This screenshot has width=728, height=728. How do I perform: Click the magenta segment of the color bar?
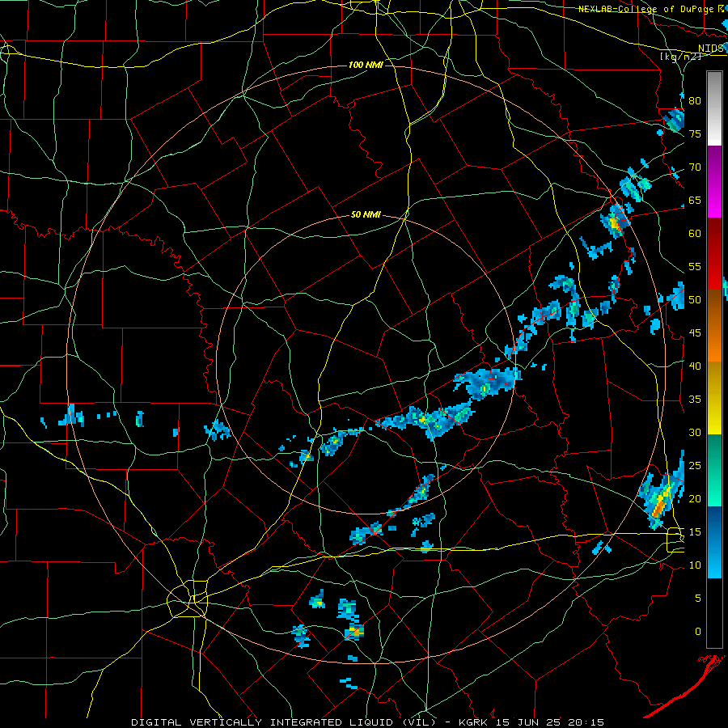714,182
